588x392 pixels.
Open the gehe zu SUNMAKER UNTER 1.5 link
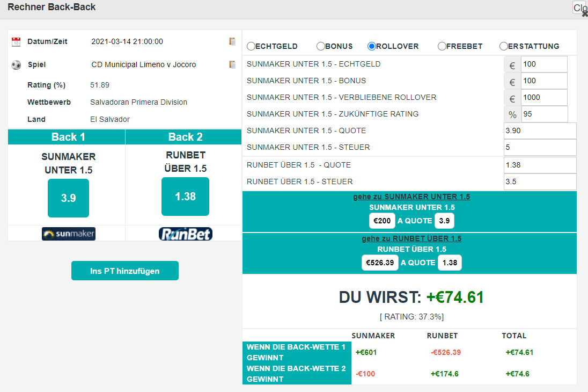pyautogui.click(x=411, y=197)
